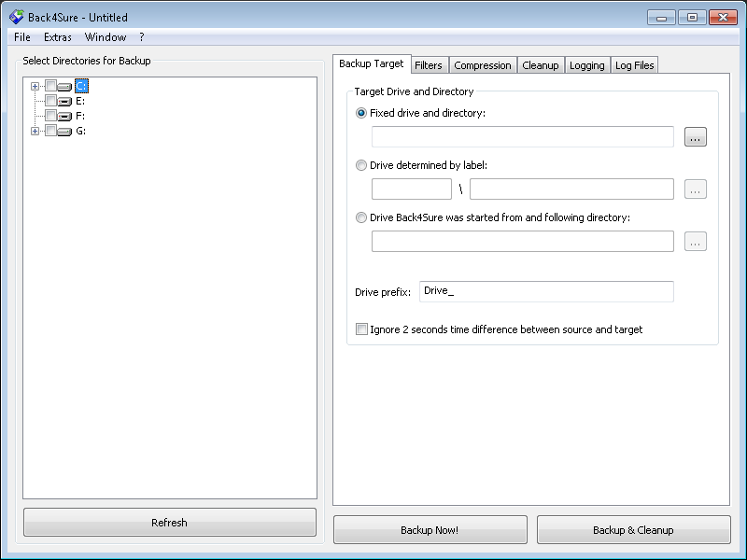
Task: Select the E: drive label in tree
Action: coord(80,101)
